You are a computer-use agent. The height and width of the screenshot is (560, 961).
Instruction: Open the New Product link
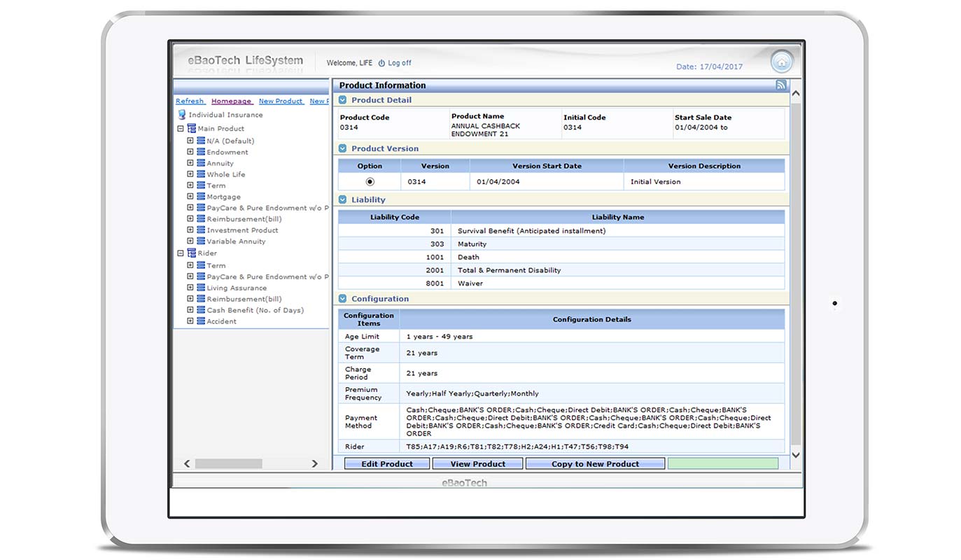coord(281,101)
